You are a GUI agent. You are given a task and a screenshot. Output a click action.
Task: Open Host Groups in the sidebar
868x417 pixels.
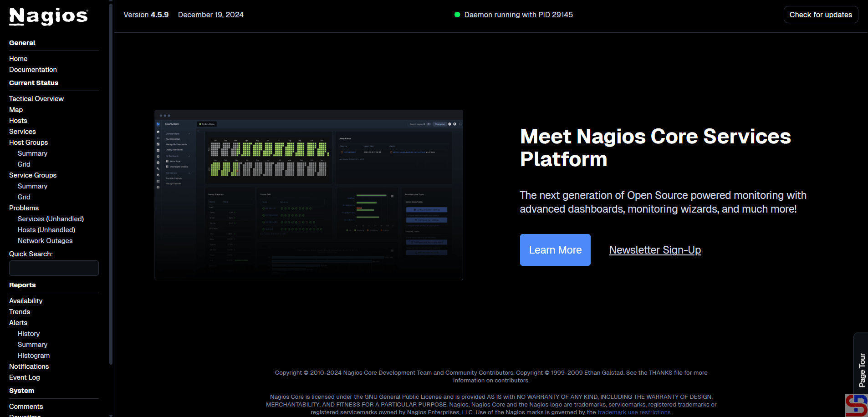(x=28, y=142)
